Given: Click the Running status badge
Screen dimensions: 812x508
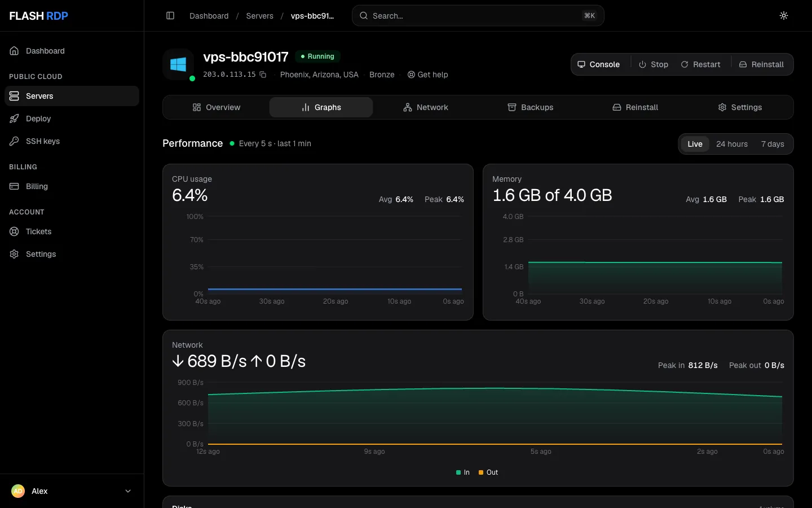Looking at the screenshot, I should [x=317, y=56].
